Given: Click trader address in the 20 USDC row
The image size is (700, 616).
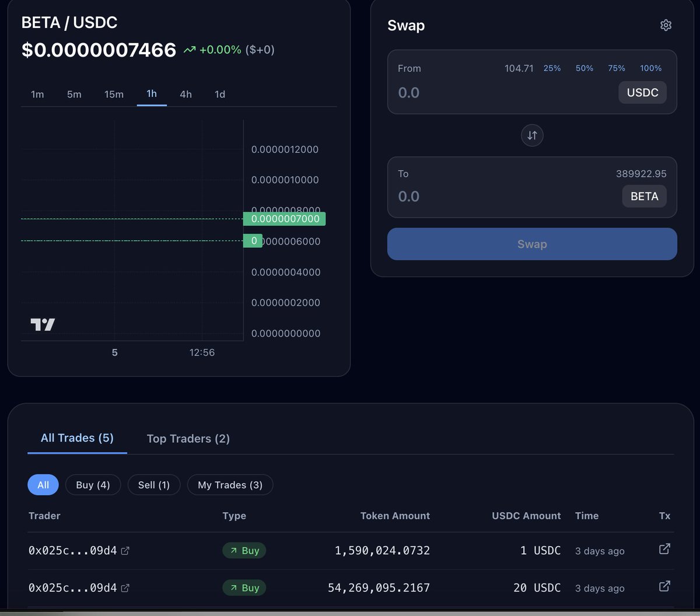Looking at the screenshot, I should 72,588.
